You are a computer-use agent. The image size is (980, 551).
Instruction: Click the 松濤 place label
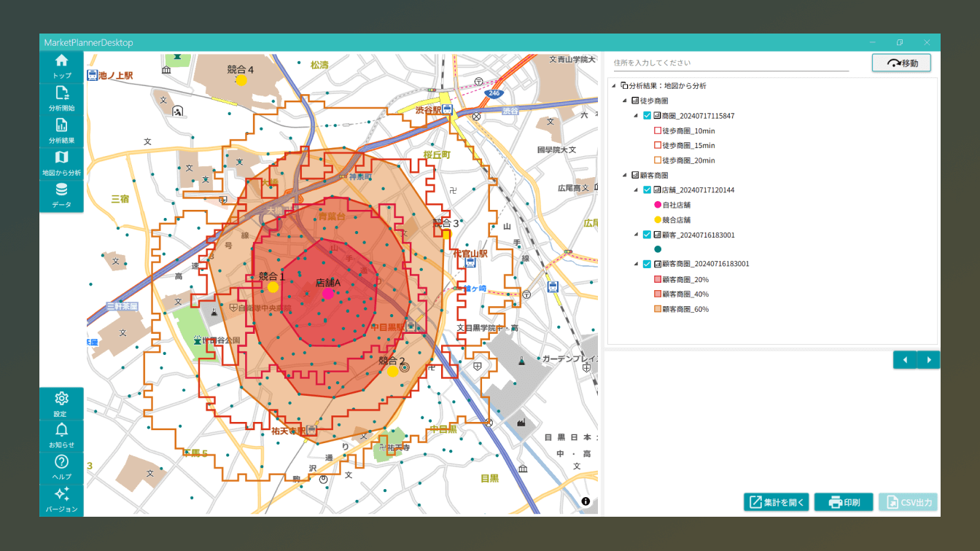click(x=319, y=65)
